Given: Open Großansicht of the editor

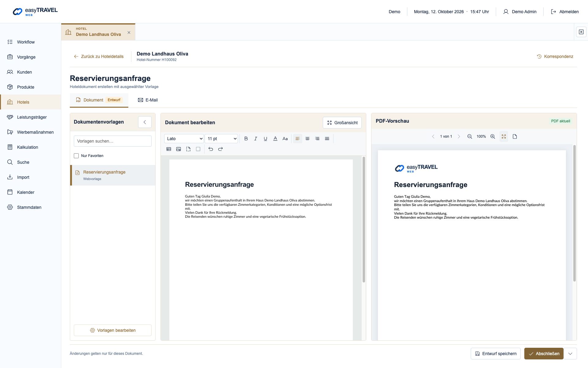Looking at the screenshot, I should click(x=342, y=123).
